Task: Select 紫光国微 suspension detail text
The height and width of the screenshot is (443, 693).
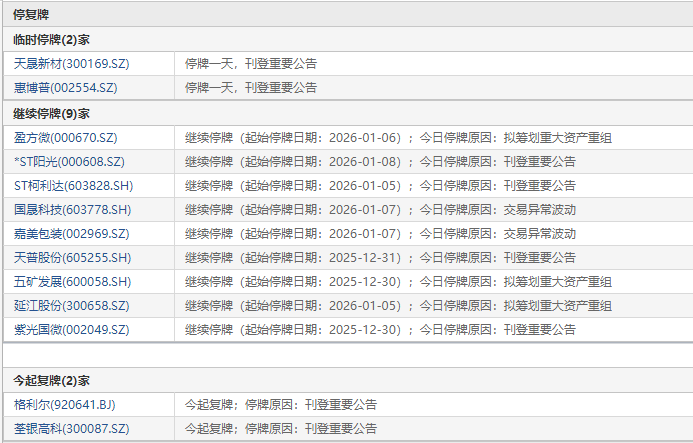Action: [380, 329]
